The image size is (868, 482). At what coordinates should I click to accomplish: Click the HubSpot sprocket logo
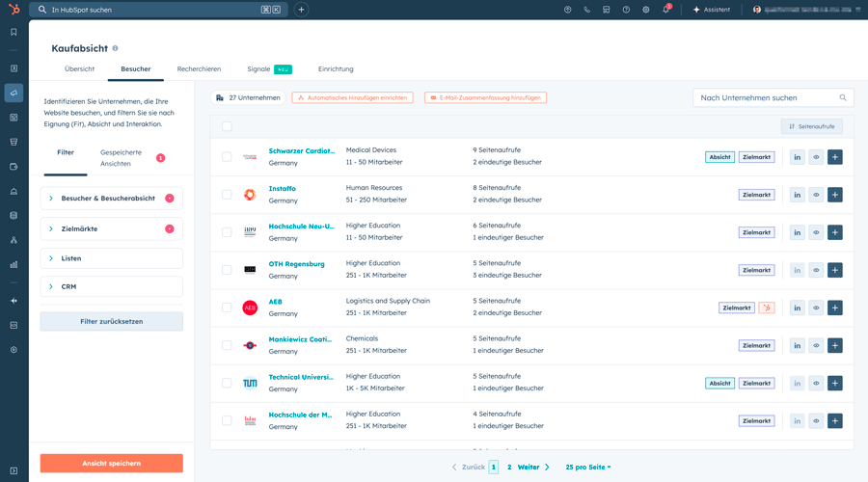click(14, 10)
